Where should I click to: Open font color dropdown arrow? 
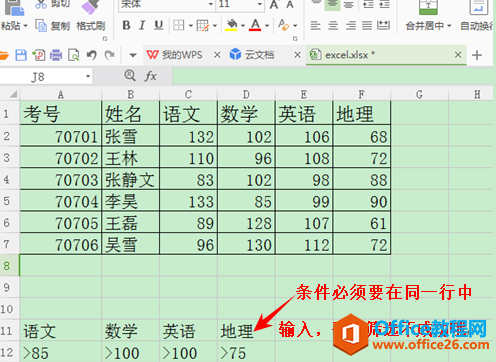267,25
